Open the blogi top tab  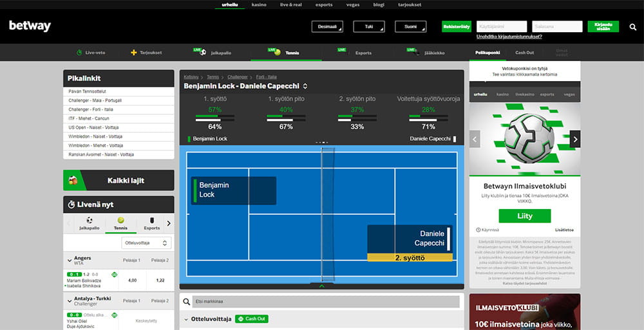pyautogui.click(x=379, y=5)
